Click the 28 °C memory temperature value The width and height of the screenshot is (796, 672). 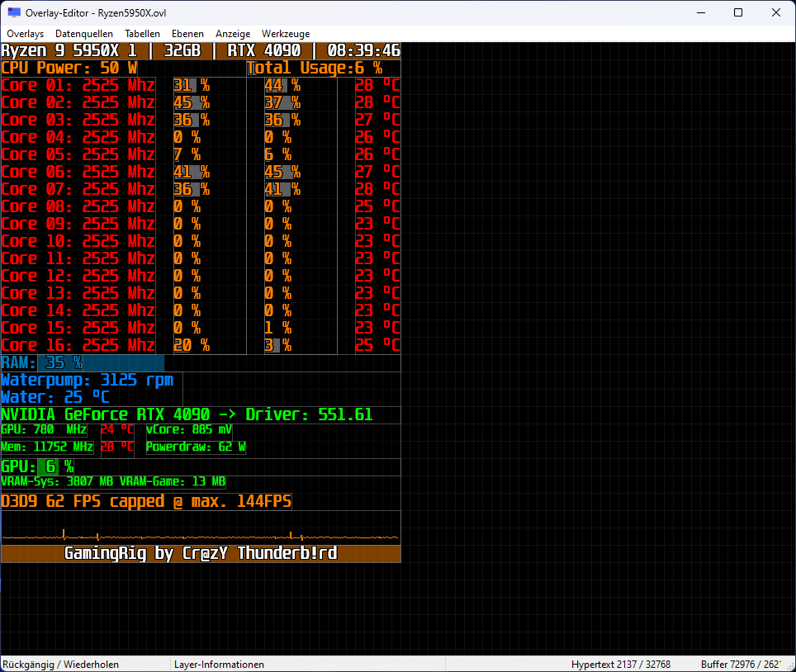click(117, 447)
